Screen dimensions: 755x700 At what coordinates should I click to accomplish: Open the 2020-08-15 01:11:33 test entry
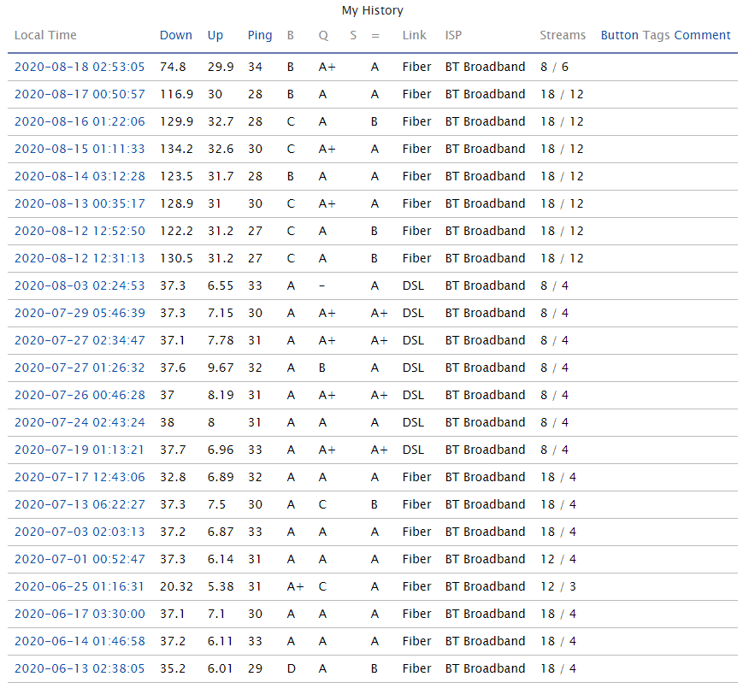(x=80, y=149)
